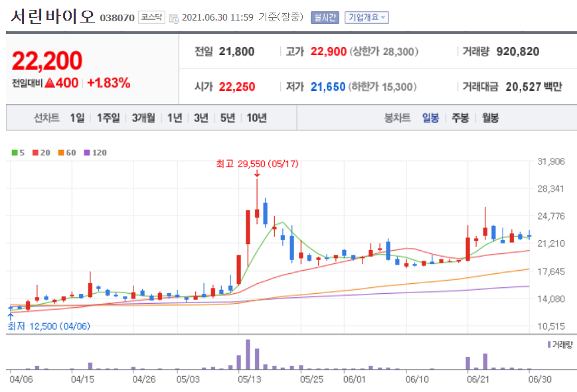577x392 pixels.
Task: Click the 04/15 date axis label
Action: (82, 379)
